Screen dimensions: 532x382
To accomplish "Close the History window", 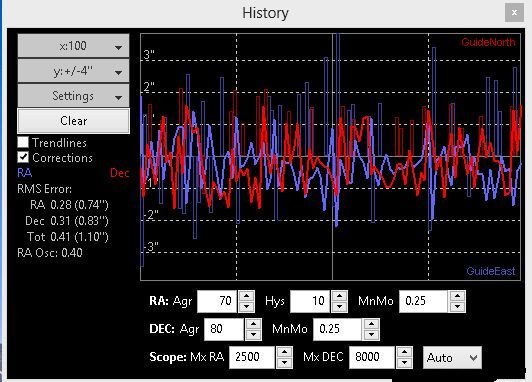I will pyautogui.click(x=514, y=13).
